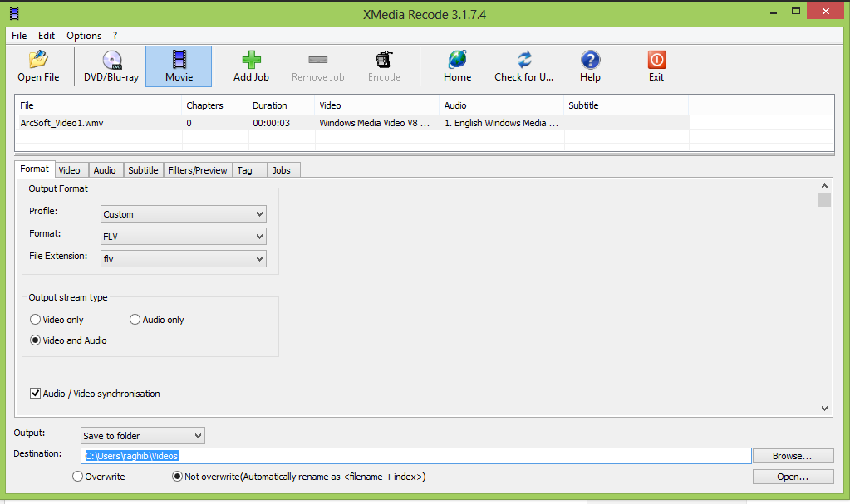
Task: Open the Home globe icon
Action: pyautogui.click(x=457, y=61)
